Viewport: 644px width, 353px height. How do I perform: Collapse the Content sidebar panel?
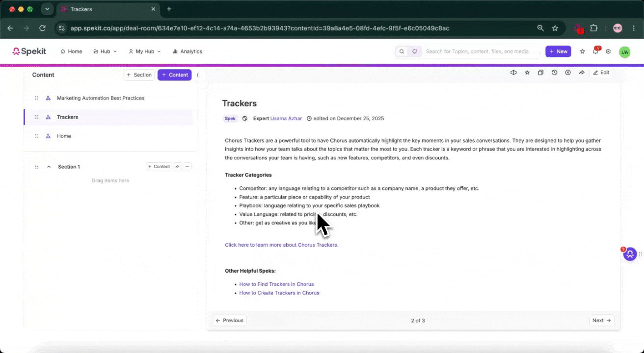[197, 75]
